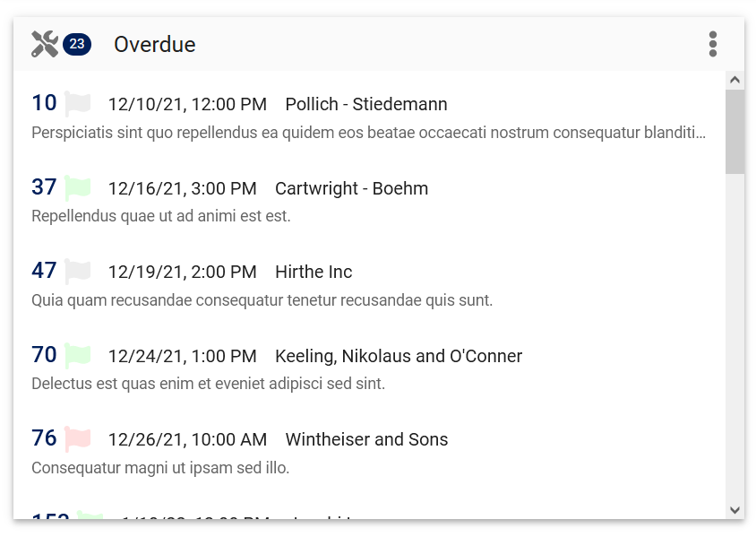Click the Wintheiser and Sons entry
The height and width of the screenshot is (537, 756).
point(366,439)
